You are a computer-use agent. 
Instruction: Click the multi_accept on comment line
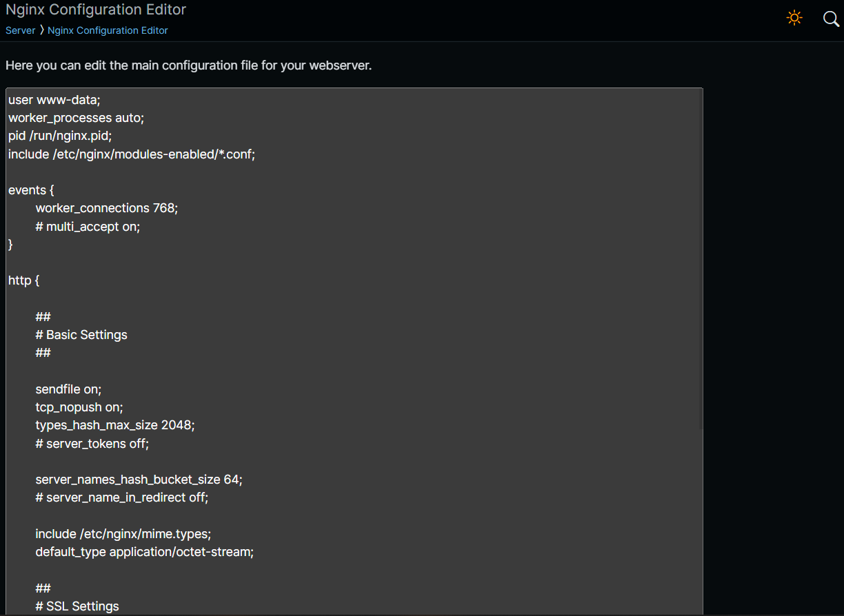[88, 226]
